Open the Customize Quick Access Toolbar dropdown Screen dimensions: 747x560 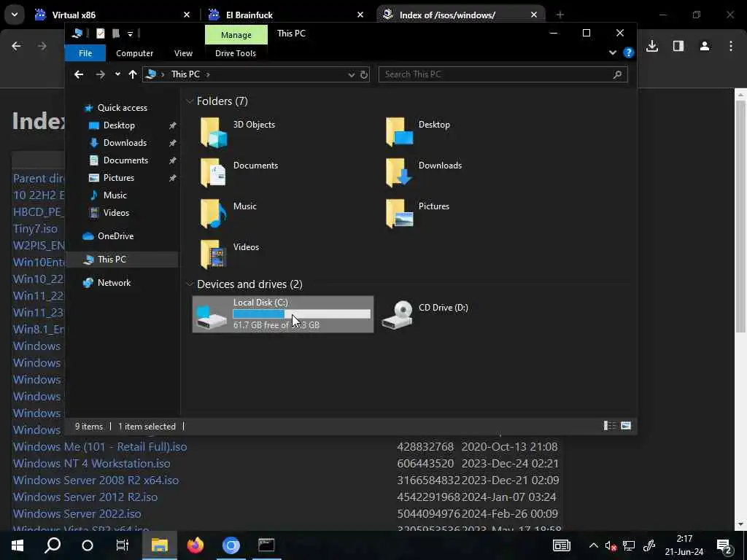pyautogui.click(x=130, y=34)
